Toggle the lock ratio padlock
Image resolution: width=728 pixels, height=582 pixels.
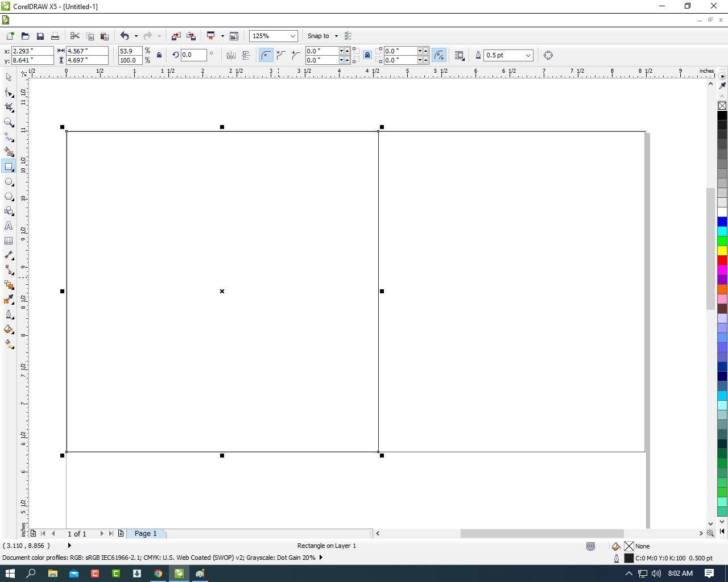point(159,55)
